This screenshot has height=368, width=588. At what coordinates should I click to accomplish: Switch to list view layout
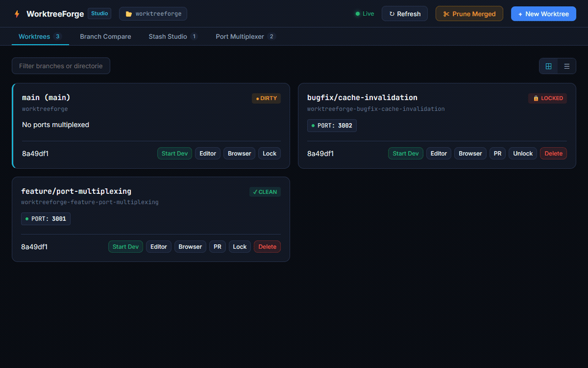coord(567,66)
